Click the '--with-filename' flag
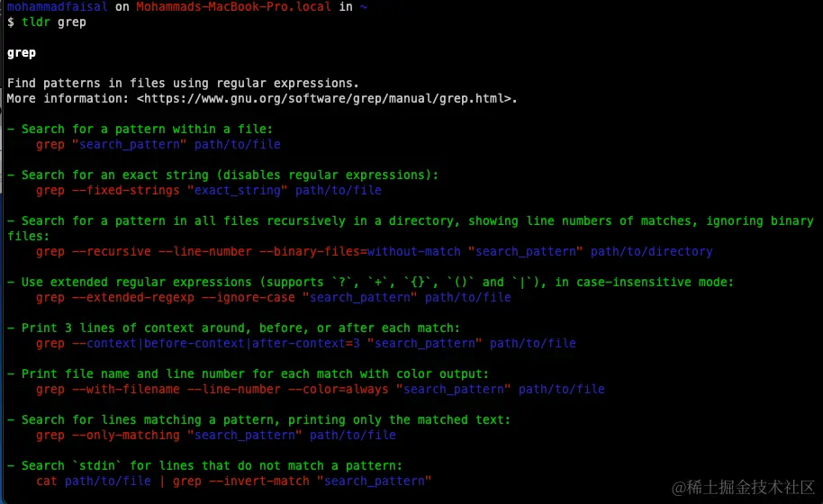Image resolution: width=823 pixels, height=504 pixels. [126, 389]
